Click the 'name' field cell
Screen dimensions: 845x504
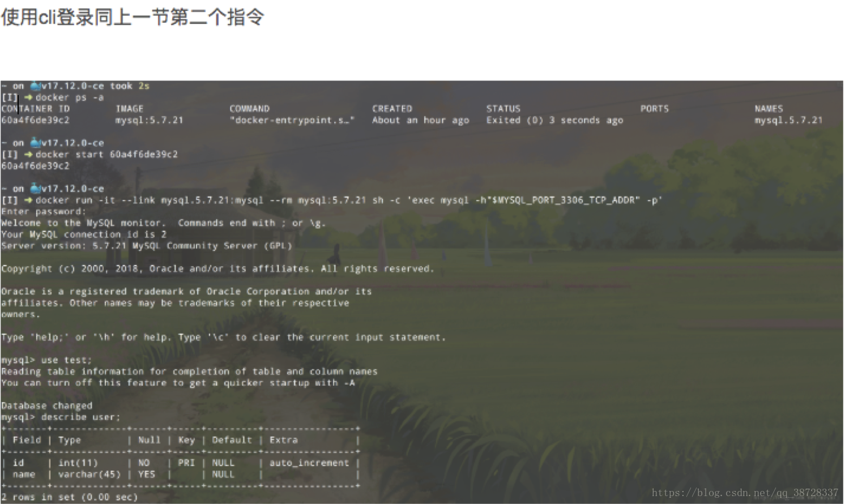pyautogui.click(x=24, y=475)
